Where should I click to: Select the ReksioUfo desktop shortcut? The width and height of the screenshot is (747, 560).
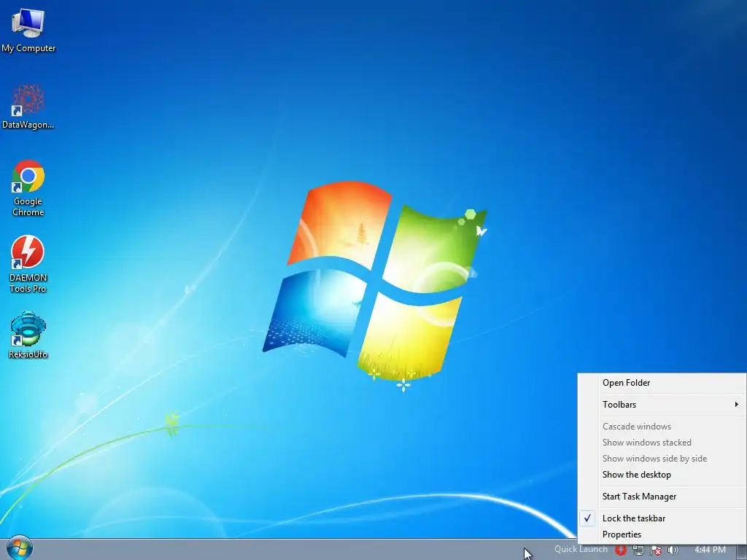pos(28,335)
